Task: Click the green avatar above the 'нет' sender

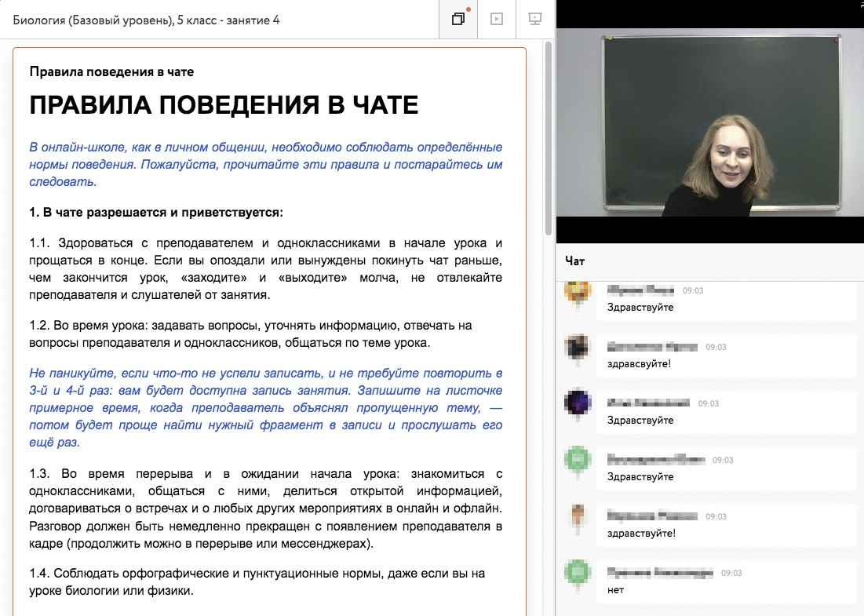Action: click(577, 459)
